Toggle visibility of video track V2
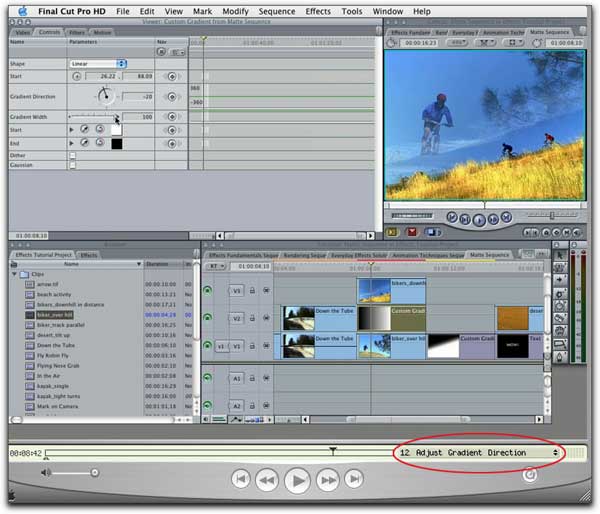This screenshot has height=514, width=600. tap(207, 318)
